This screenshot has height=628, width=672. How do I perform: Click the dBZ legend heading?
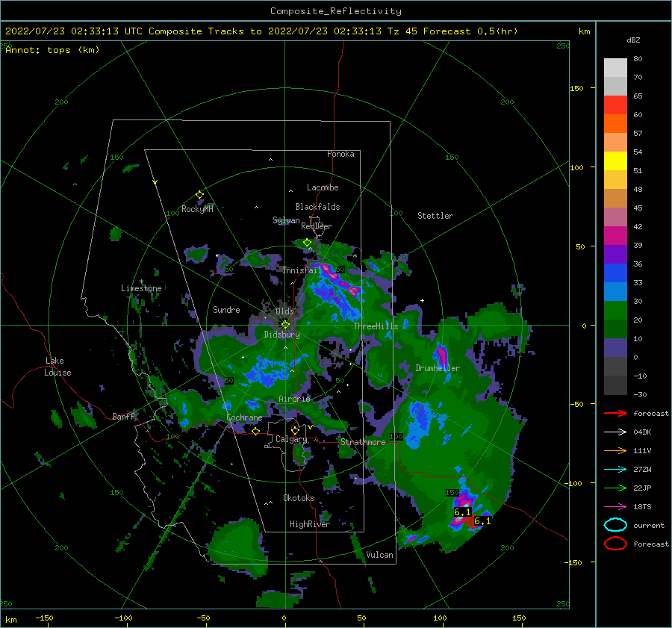pos(633,40)
